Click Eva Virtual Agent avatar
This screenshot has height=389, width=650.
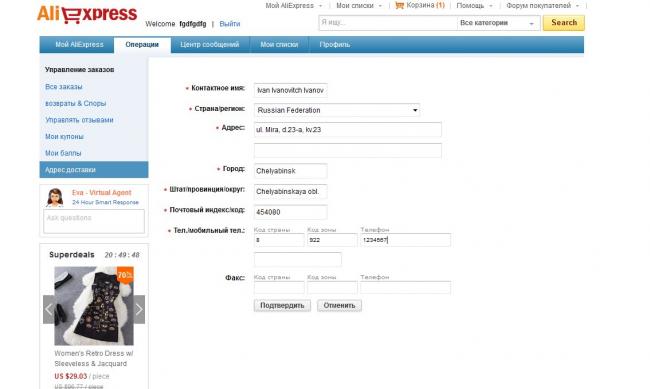pos(55,197)
